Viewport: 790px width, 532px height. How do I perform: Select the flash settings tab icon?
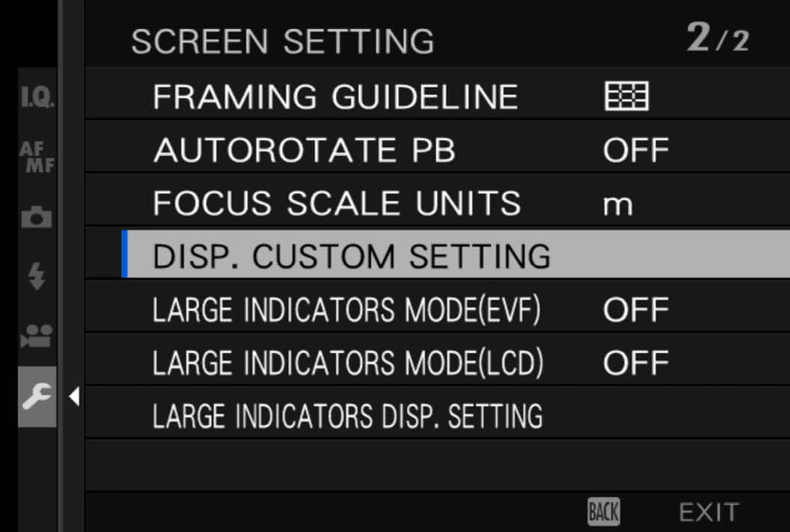tap(37, 276)
